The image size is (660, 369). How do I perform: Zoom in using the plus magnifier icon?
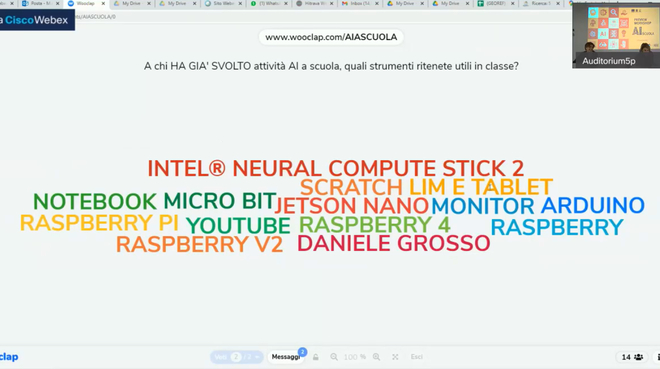(376, 357)
